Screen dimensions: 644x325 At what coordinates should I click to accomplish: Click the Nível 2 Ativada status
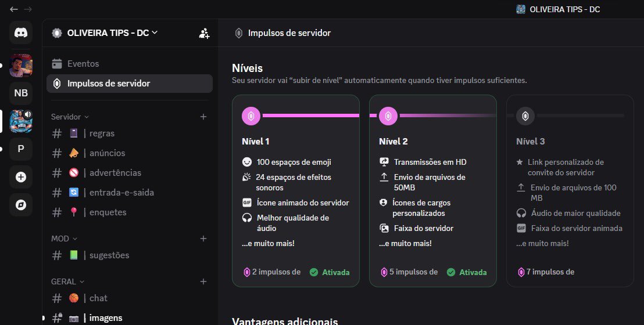pos(467,272)
